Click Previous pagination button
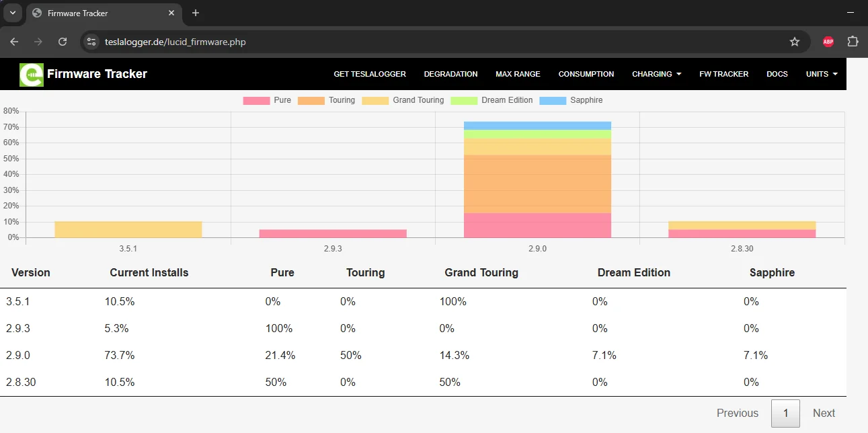The image size is (868, 433). point(738,414)
